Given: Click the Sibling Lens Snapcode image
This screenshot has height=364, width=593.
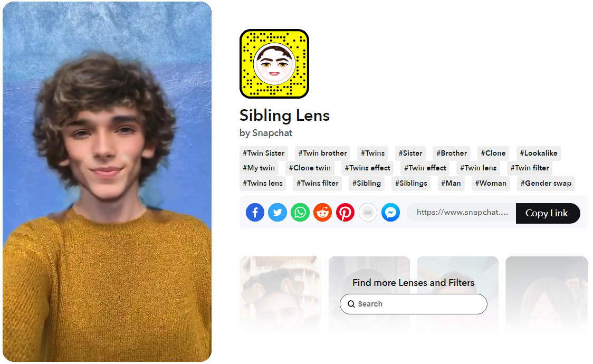Looking at the screenshot, I should pyautogui.click(x=274, y=64).
